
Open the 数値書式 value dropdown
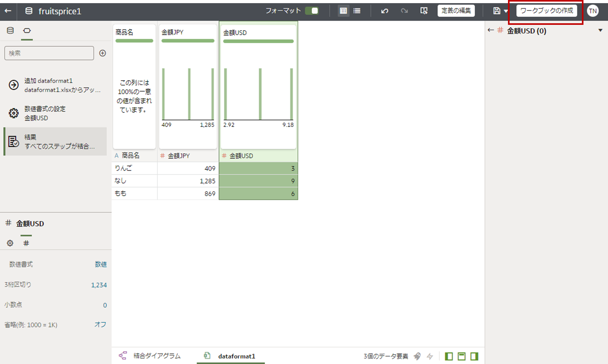(x=101, y=264)
